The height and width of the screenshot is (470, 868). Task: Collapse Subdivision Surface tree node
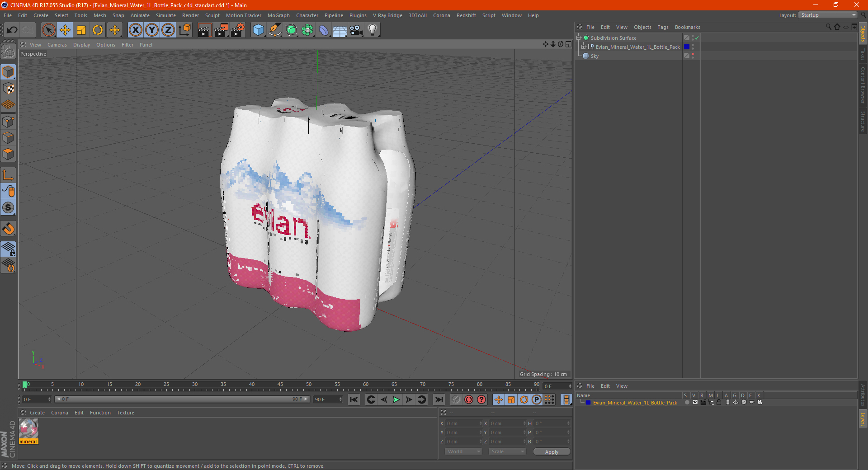tap(579, 38)
